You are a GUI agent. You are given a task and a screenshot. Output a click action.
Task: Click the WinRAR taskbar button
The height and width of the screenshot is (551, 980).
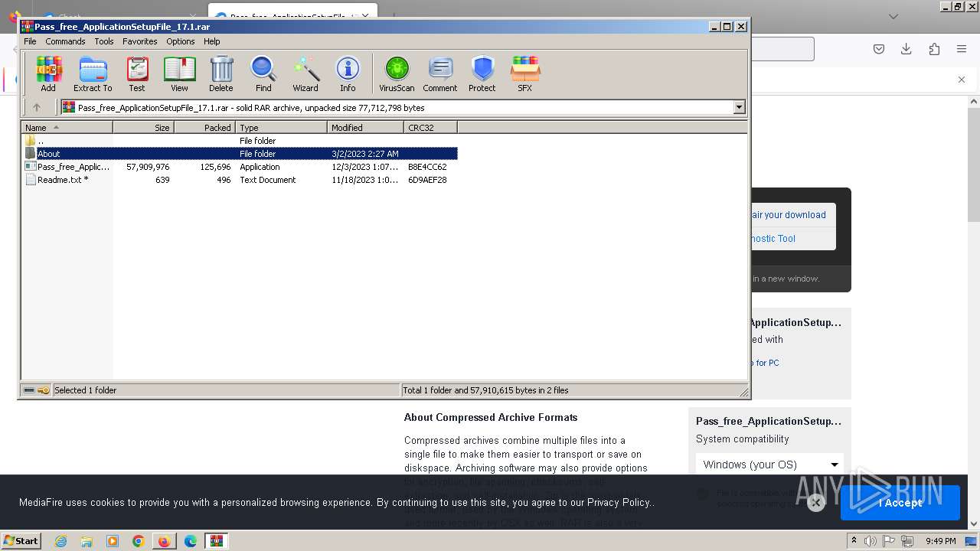pos(217,541)
